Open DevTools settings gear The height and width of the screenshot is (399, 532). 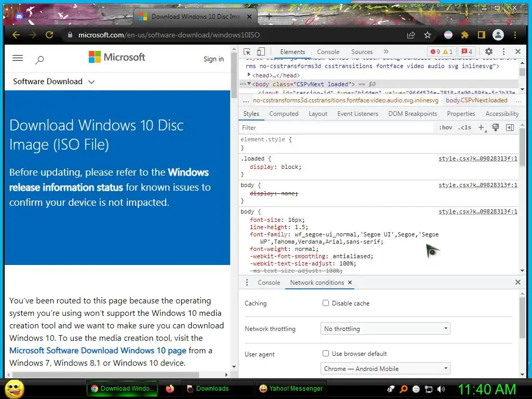[488, 51]
